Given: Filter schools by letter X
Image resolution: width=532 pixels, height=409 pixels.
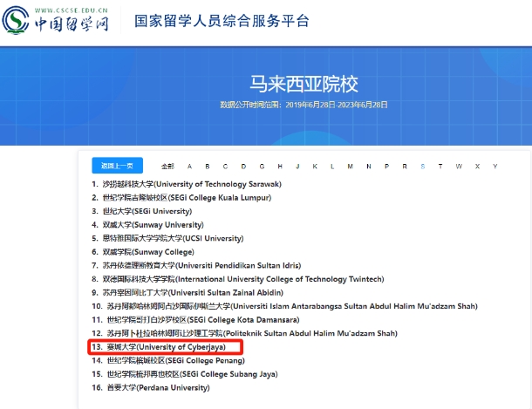Looking at the screenshot, I should click(x=477, y=167).
